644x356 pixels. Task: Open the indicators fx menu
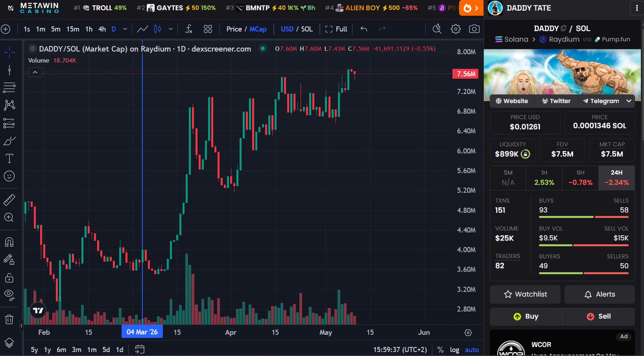tap(189, 29)
